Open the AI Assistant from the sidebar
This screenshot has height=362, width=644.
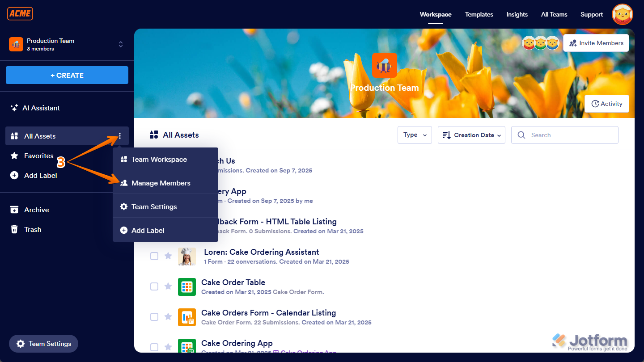tap(42, 108)
